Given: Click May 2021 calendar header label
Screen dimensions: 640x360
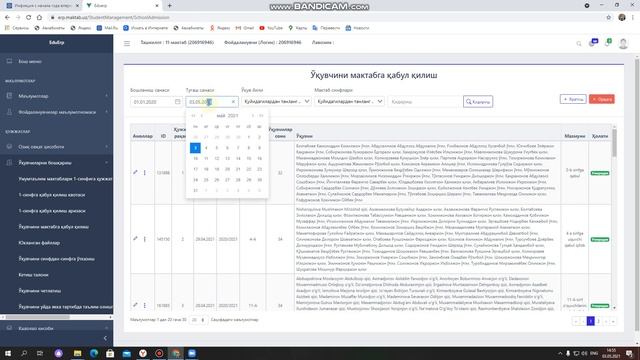Looking at the screenshot, I should (227, 116).
